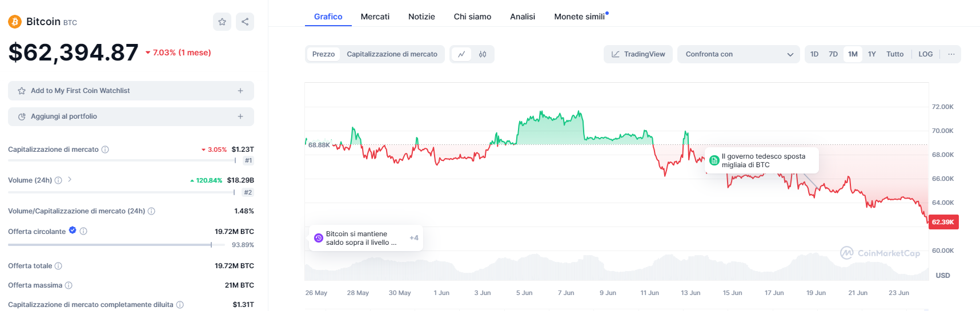
Task: Star Bitcoin to add to favorites
Action: (x=222, y=22)
